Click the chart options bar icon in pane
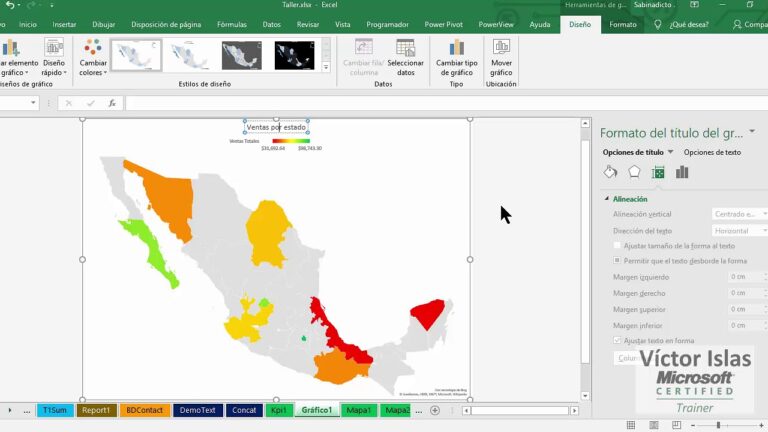 click(x=682, y=172)
